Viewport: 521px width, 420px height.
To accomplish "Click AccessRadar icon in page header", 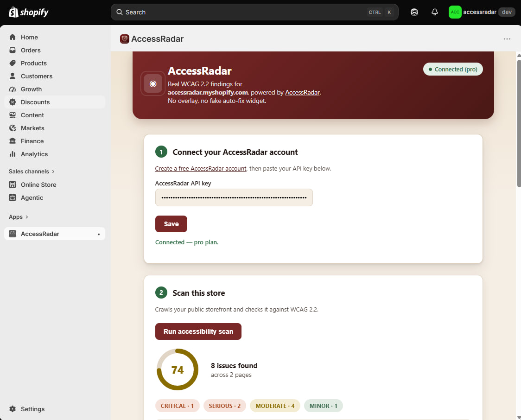I will [x=125, y=39].
